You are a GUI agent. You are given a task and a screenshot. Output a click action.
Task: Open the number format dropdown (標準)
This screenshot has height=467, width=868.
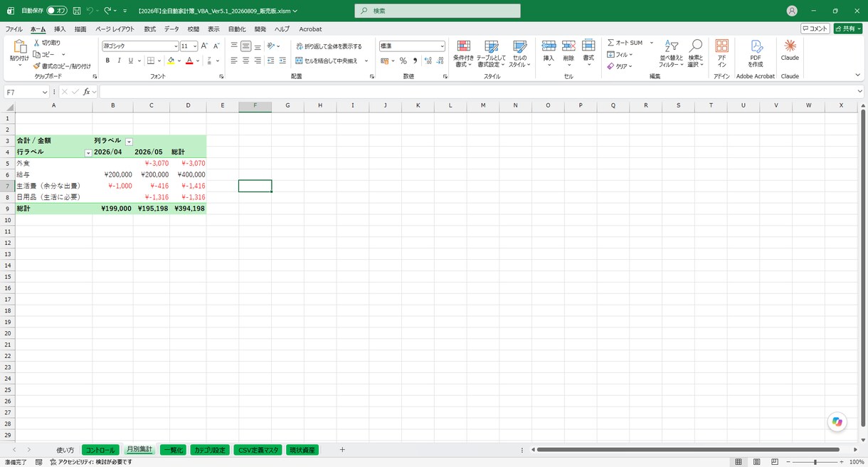442,46
